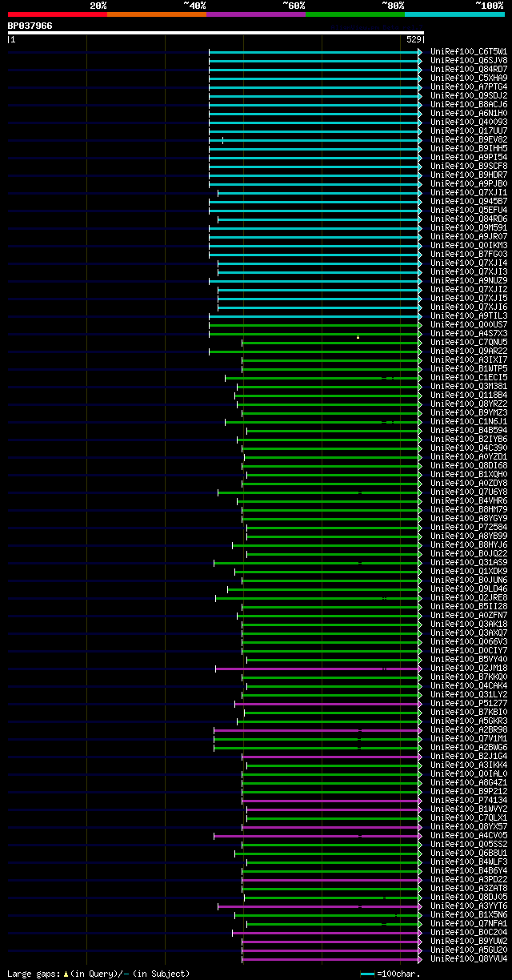Open hit UniRef100_Q00US7

coord(469,324)
